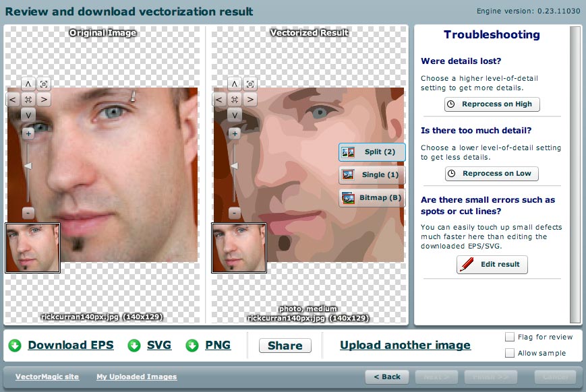Zoom in using the plus icon on Vectorized Result
Viewport: 586px width, 392px height.
(x=234, y=133)
